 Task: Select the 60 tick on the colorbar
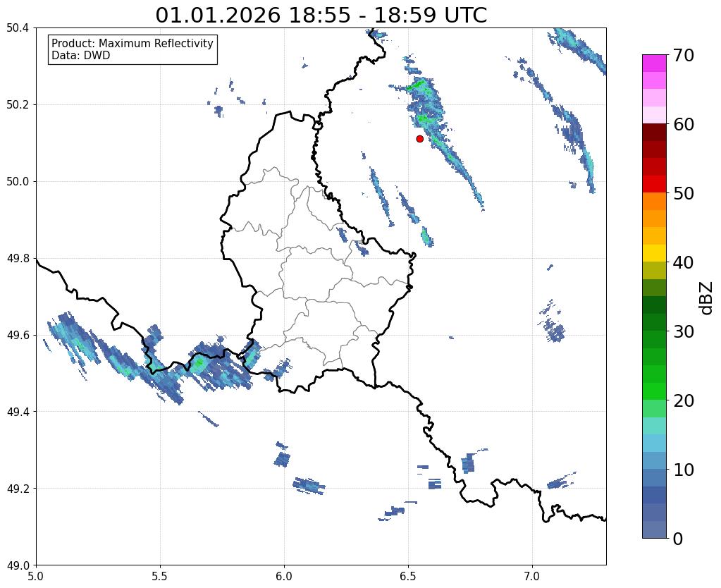[683, 124]
